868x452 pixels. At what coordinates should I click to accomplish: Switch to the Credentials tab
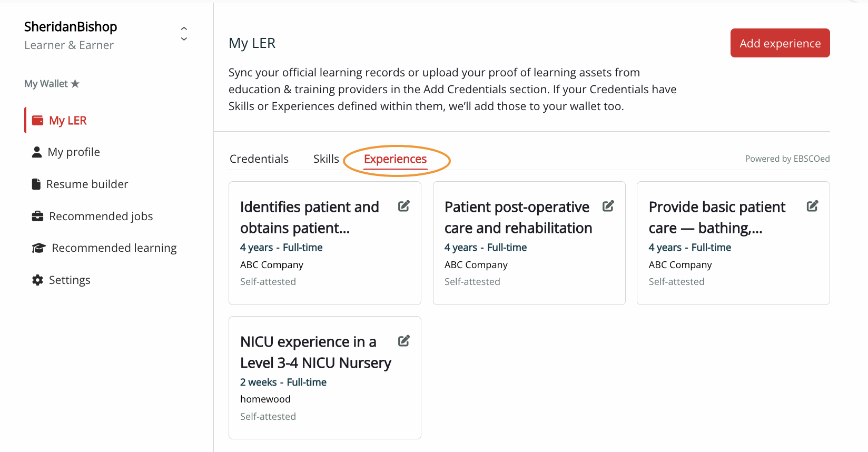pyautogui.click(x=259, y=159)
